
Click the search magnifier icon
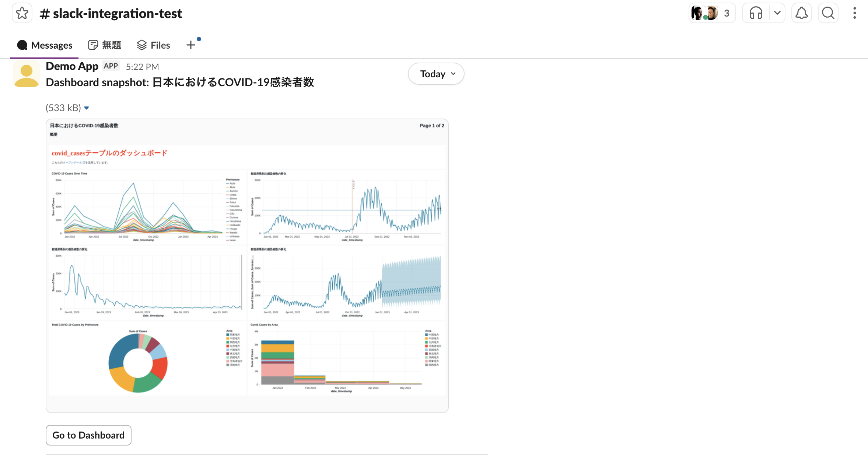828,13
